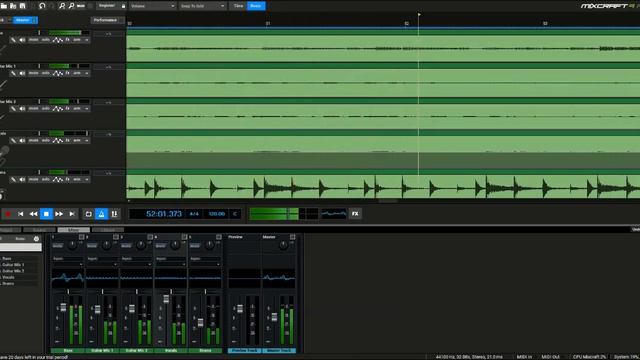Select Drums in the mixer track list

point(8,283)
